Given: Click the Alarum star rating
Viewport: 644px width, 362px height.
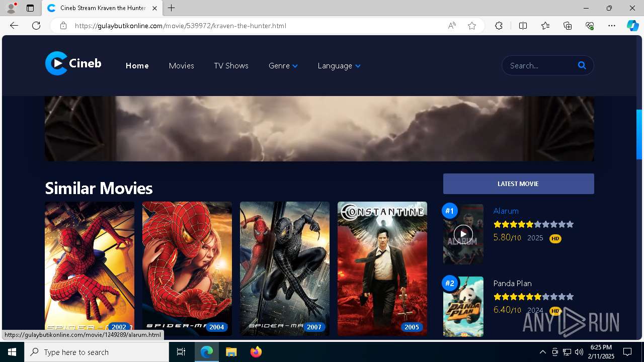Looking at the screenshot, I should click(x=533, y=224).
